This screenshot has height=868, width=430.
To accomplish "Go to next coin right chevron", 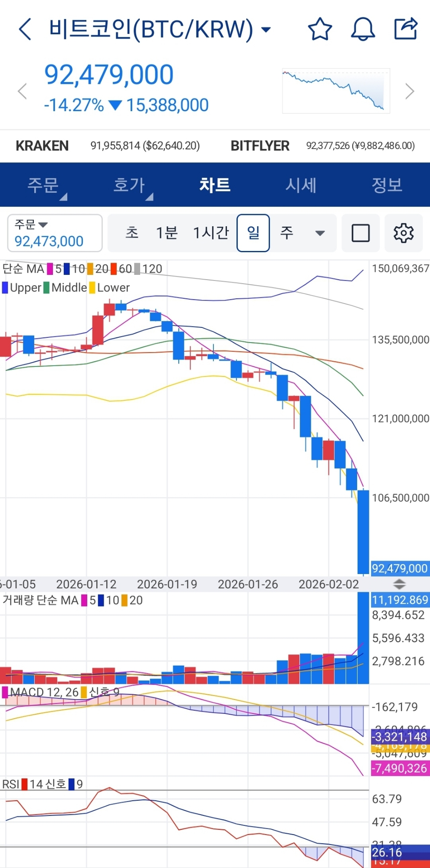I will pyautogui.click(x=409, y=91).
